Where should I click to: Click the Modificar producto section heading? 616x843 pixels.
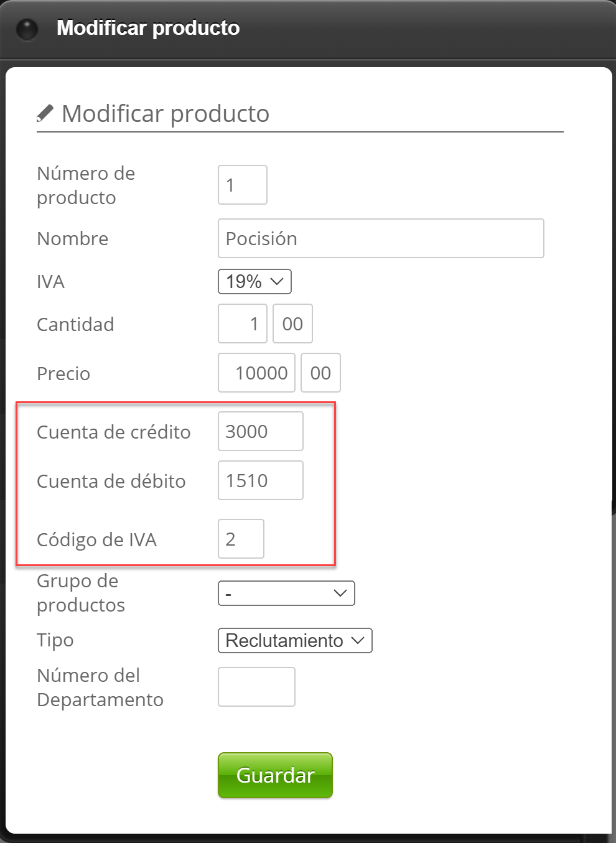(166, 114)
